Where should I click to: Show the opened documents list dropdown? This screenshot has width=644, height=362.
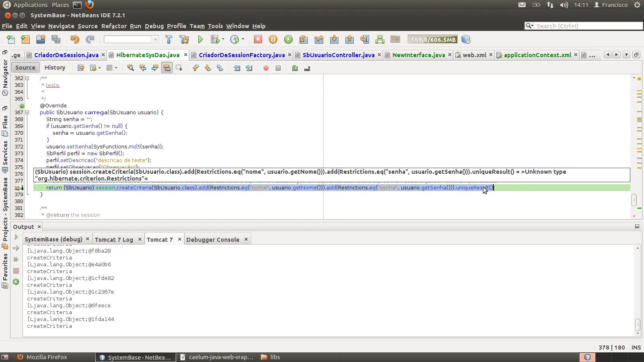click(626, 55)
